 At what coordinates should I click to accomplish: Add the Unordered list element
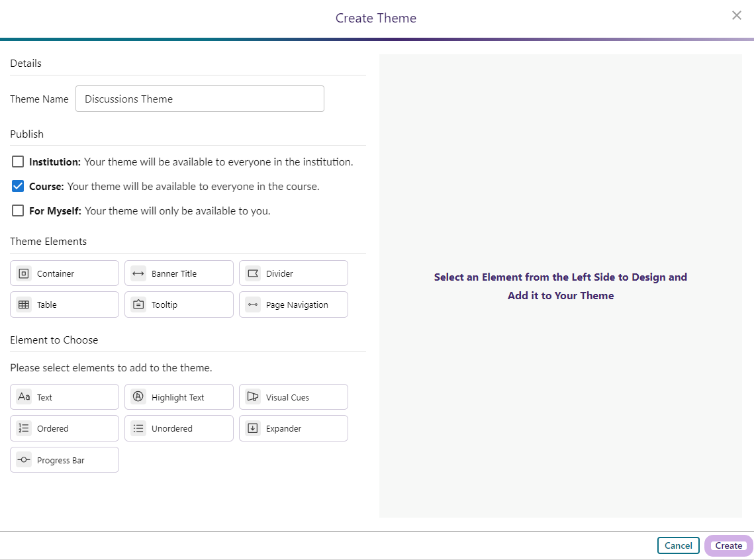179,428
